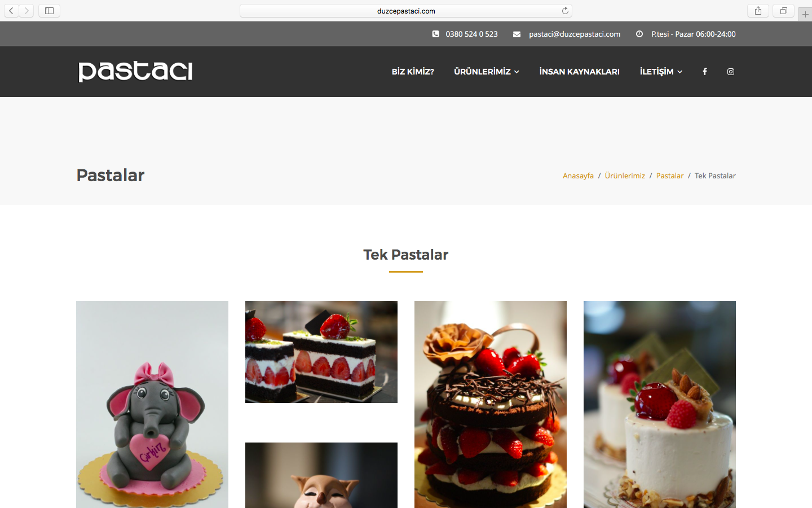Add a new tab with plus button
Screen dimensions: 812x508
805,15
